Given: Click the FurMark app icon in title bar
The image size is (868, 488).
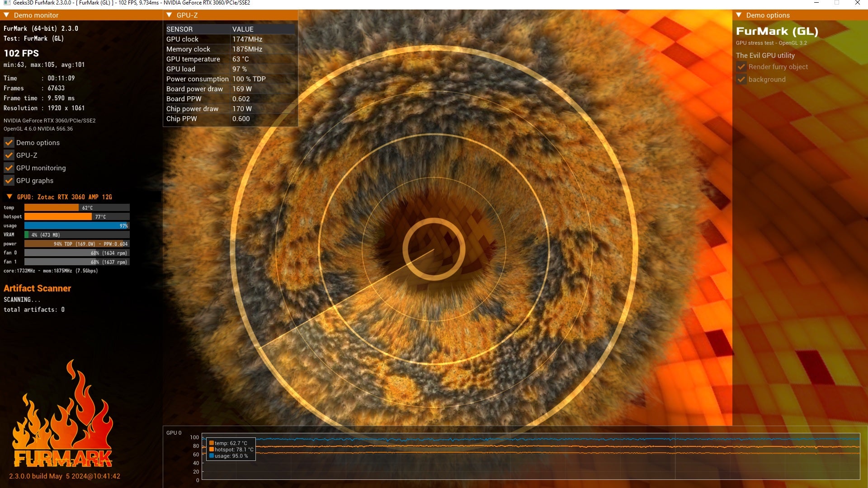Looking at the screenshot, I should tap(7, 3).
